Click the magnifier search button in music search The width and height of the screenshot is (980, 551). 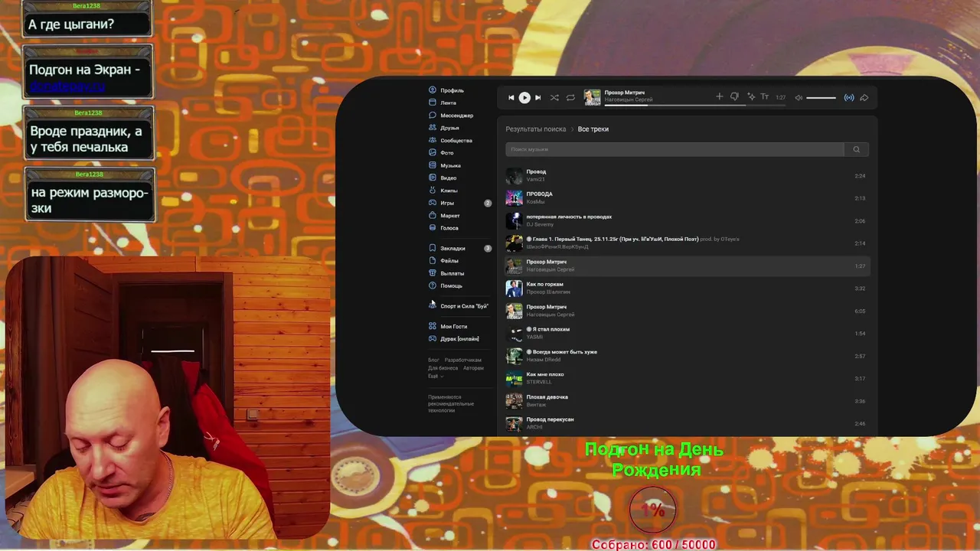point(856,149)
